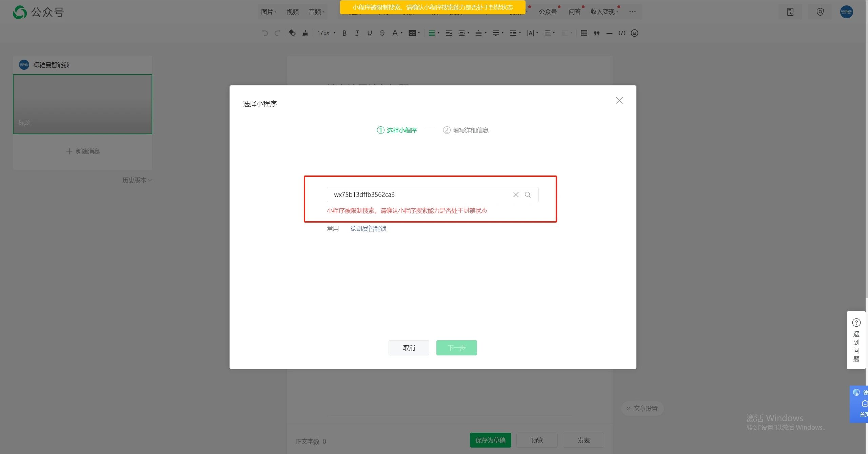This screenshot has height=454, width=868.
Task: Close the 选择小程序 dialog
Action: [619, 100]
